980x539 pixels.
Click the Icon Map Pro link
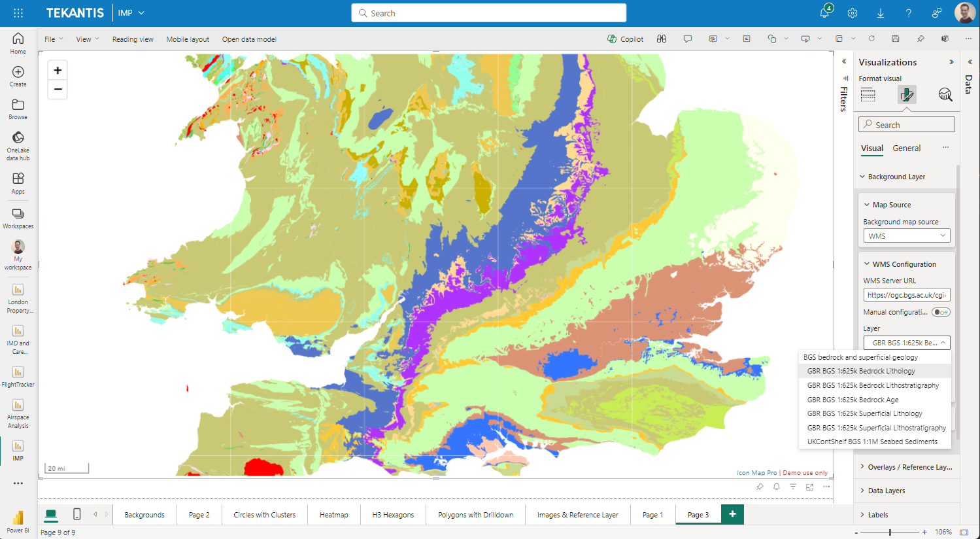tap(756, 473)
